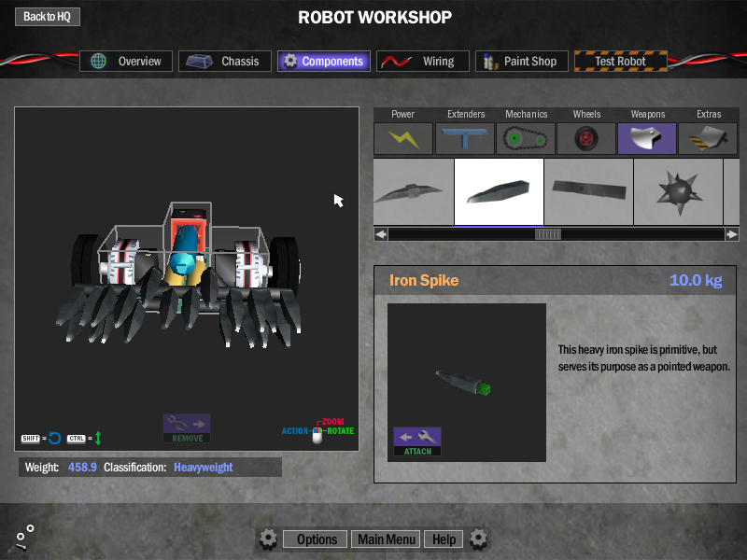Return to the Main Menu

point(387,539)
